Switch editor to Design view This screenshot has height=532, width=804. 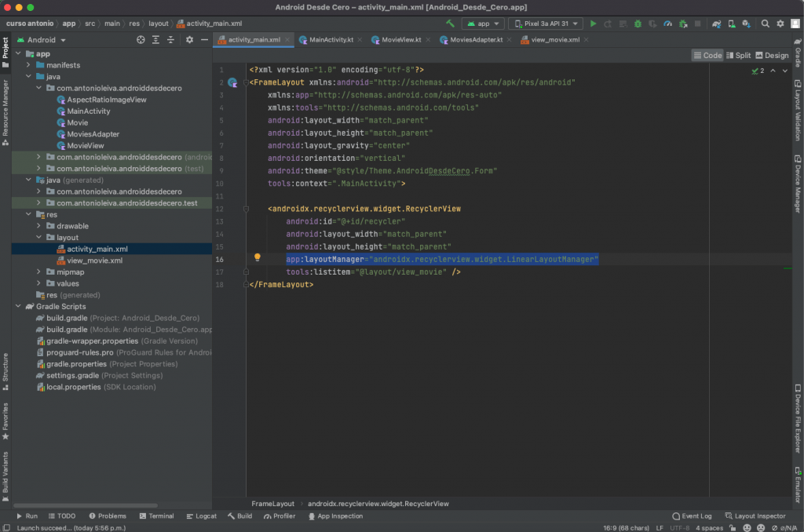click(773, 56)
